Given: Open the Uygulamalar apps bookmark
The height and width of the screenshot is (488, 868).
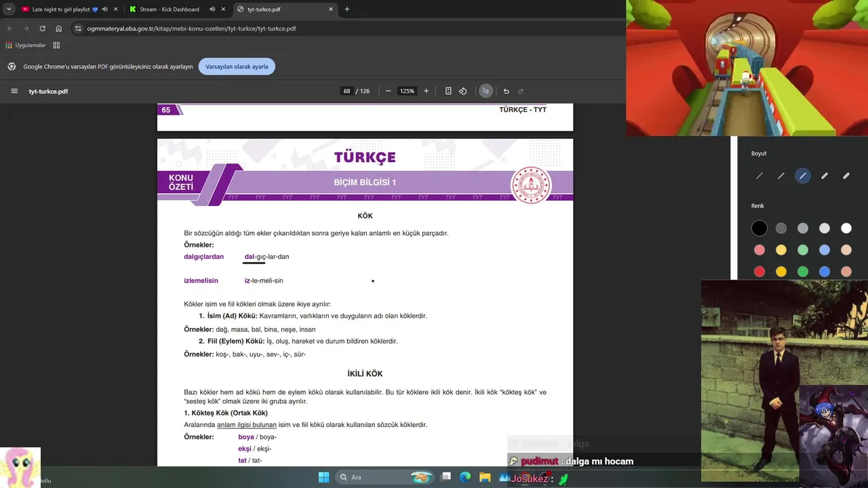Looking at the screenshot, I should pyautogui.click(x=26, y=45).
